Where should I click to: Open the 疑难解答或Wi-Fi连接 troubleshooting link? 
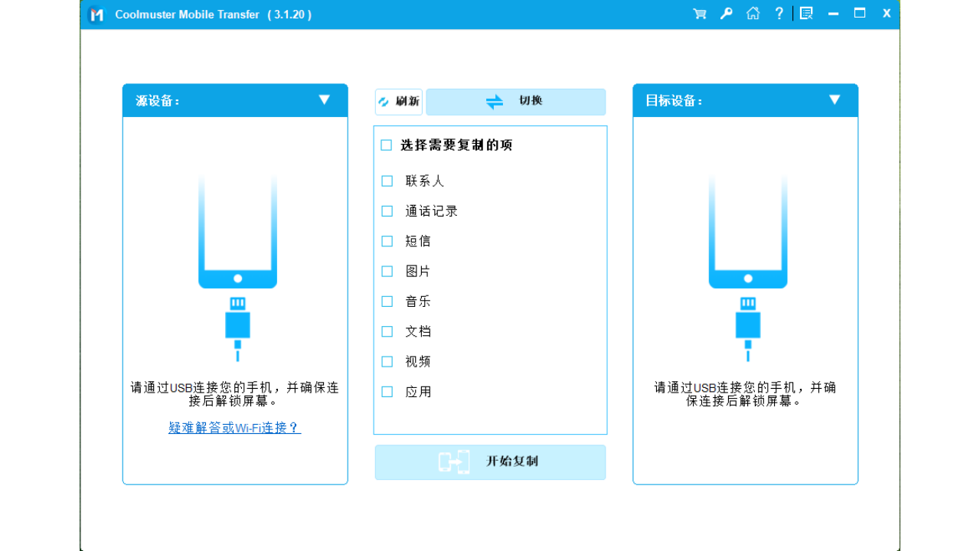tap(234, 429)
